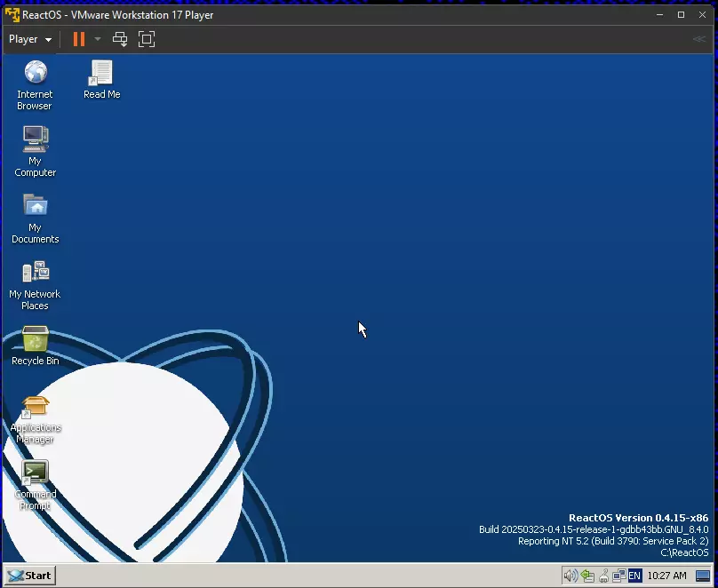Click the 10:27 AM taskbar clock

click(666, 576)
